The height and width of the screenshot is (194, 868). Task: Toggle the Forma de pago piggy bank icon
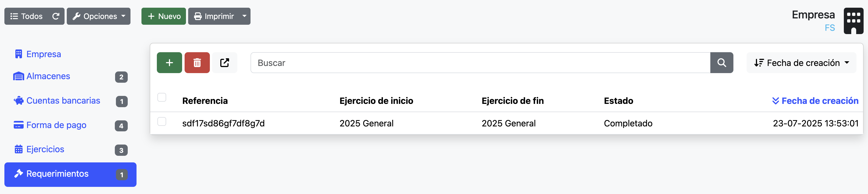click(x=18, y=125)
